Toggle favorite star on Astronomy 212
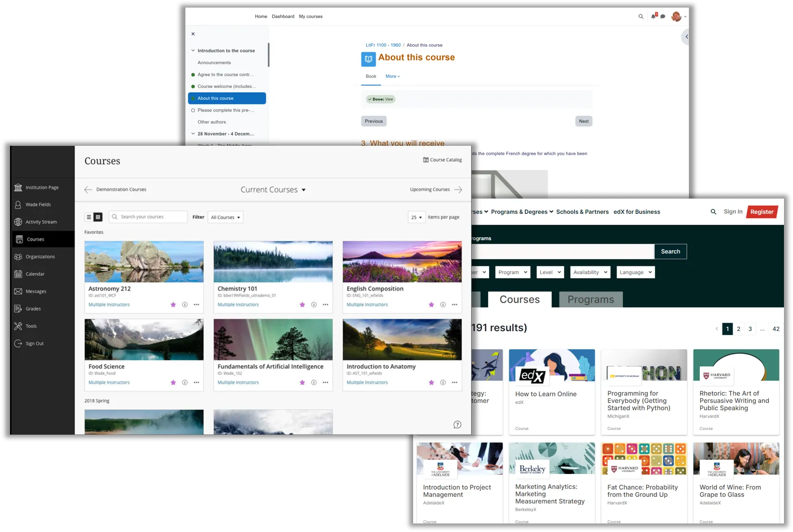Viewport: 793px width, 532px height. click(x=173, y=304)
